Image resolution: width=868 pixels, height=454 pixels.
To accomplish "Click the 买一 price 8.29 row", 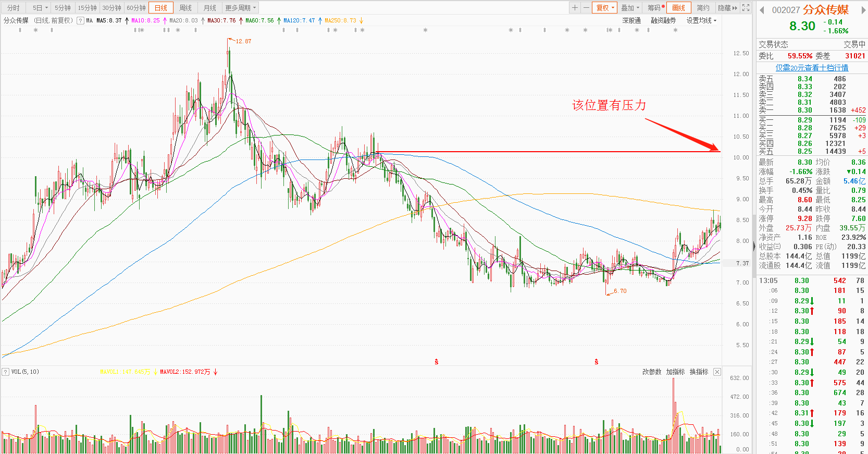I will click(x=812, y=120).
